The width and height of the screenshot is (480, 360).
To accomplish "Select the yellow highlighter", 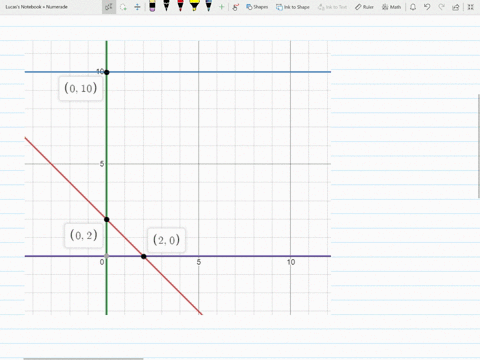I will point(194,6).
